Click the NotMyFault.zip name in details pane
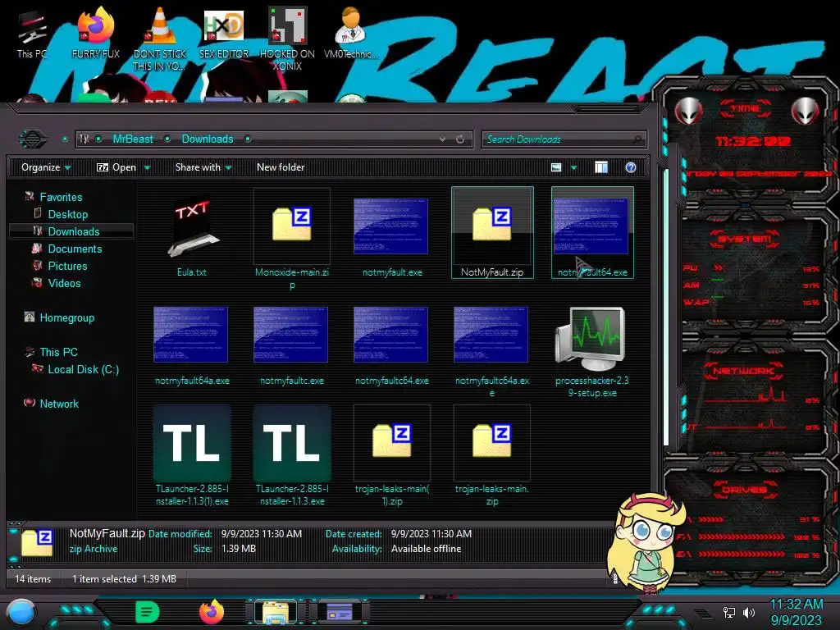The width and height of the screenshot is (840, 630). click(x=107, y=533)
